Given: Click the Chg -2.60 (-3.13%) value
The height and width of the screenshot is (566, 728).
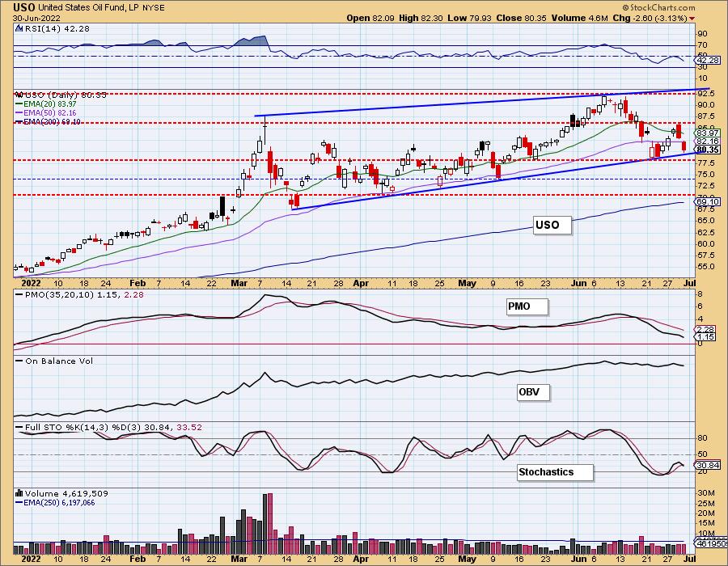Looking at the screenshot, I should pos(650,18).
